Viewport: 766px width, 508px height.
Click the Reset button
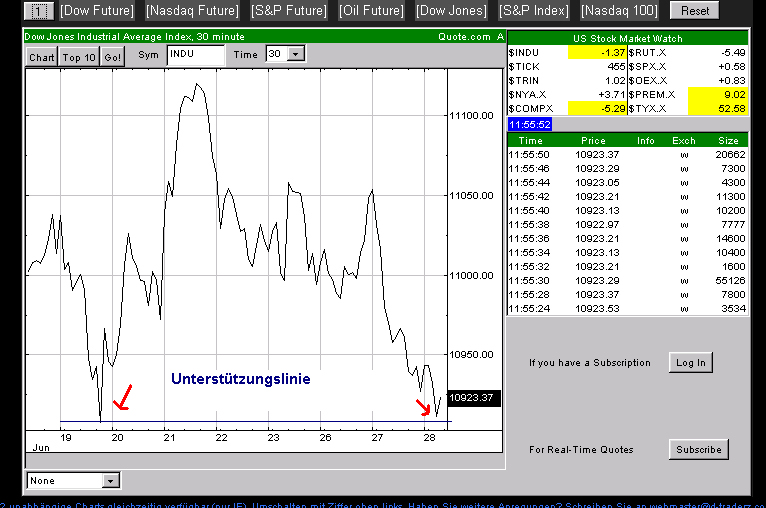point(695,11)
